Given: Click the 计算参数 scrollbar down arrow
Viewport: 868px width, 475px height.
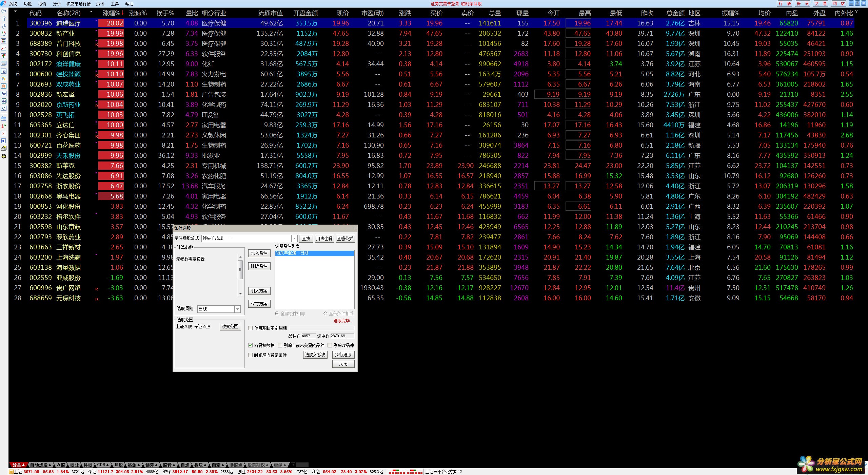Looking at the screenshot, I should pos(240,293).
